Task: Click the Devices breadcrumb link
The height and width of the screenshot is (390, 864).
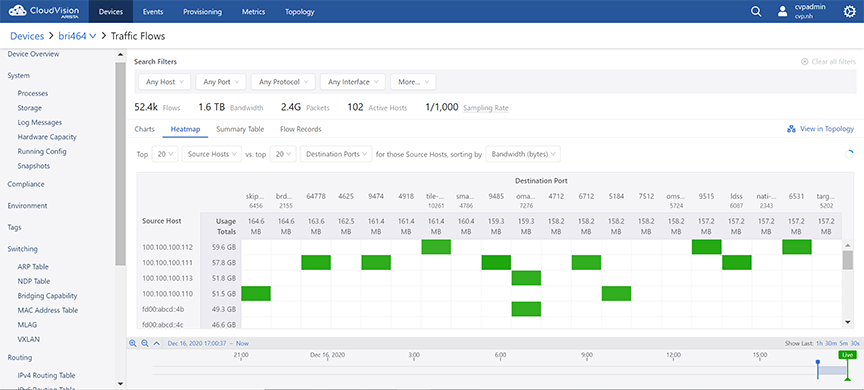Action: [27, 36]
